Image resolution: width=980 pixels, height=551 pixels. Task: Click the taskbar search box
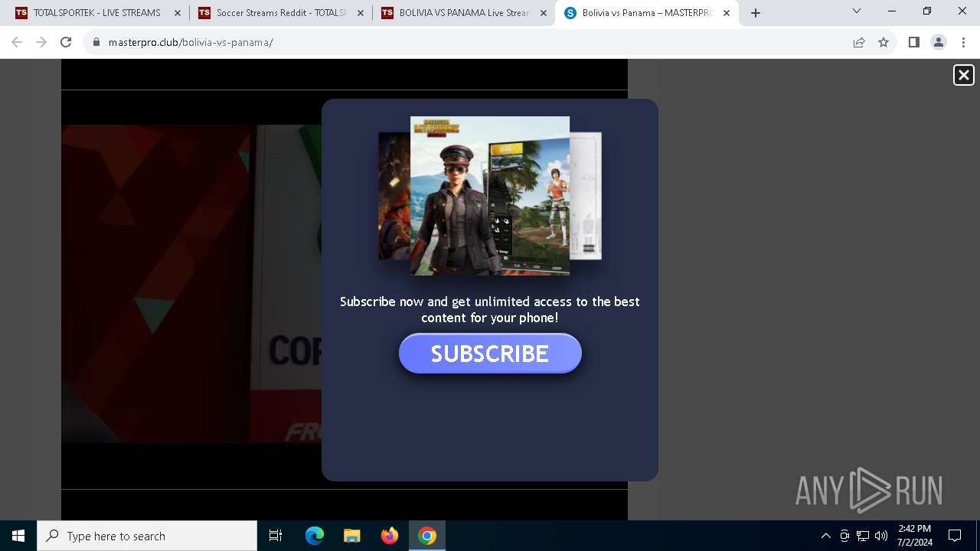click(147, 536)
